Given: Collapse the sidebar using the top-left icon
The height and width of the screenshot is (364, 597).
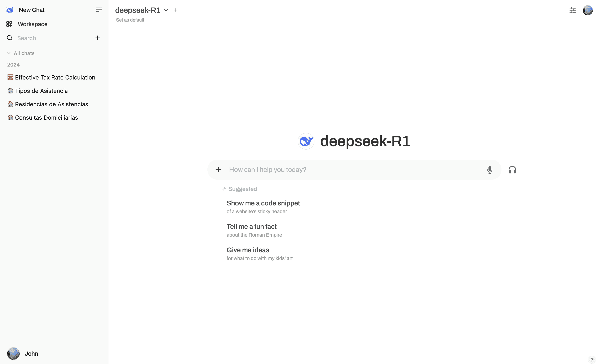Looking at the screenshot, I should point(99,10).
